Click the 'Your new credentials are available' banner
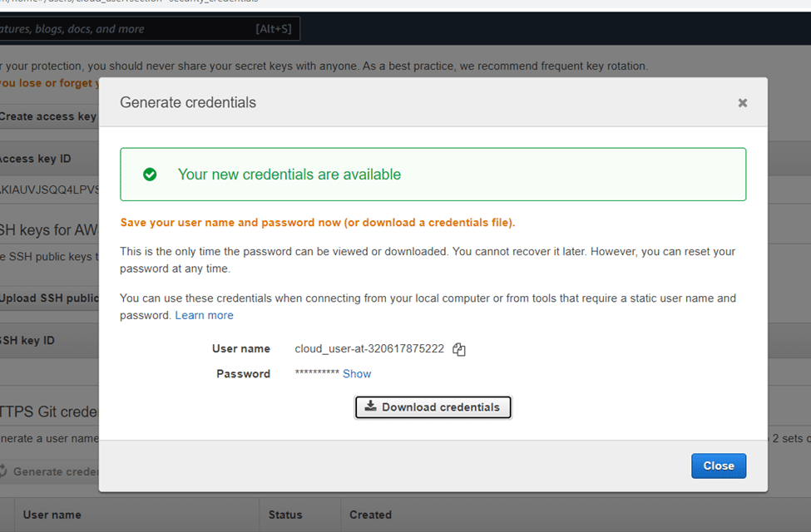Screen dimensions: 811x532 (433, 175)
